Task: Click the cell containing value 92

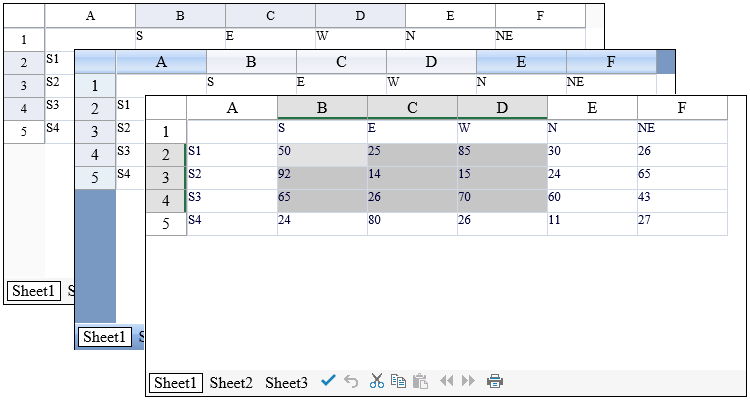Action: 322,178
